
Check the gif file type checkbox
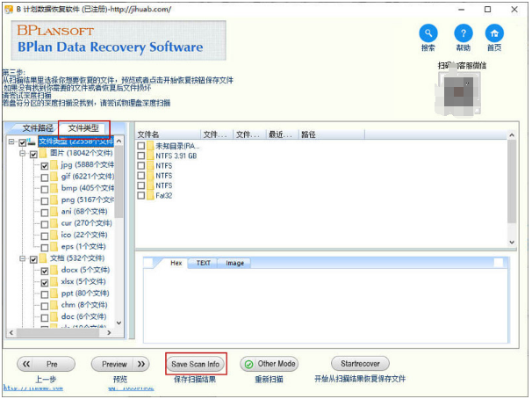[44, 178]
